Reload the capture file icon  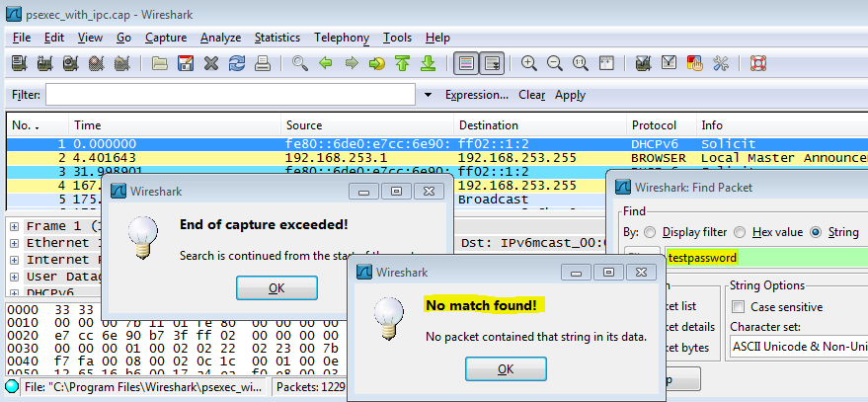[x=236, y=63]
